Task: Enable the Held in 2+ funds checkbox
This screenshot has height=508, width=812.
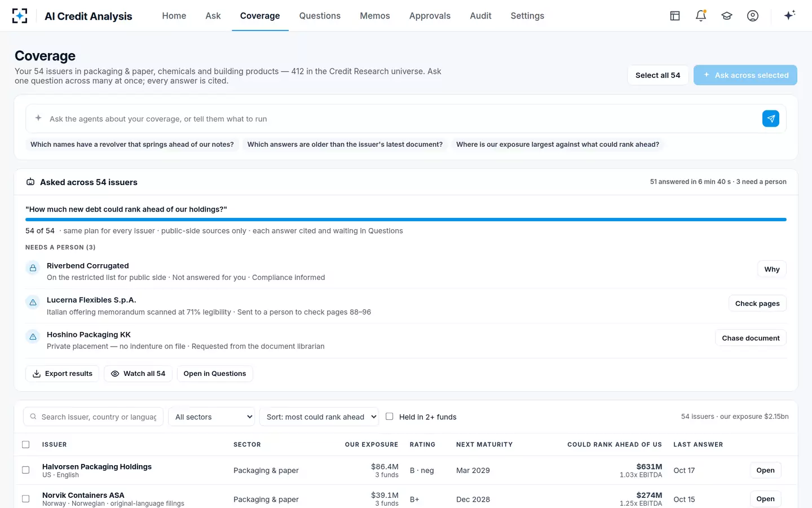Action: click(x=389, y=417)
